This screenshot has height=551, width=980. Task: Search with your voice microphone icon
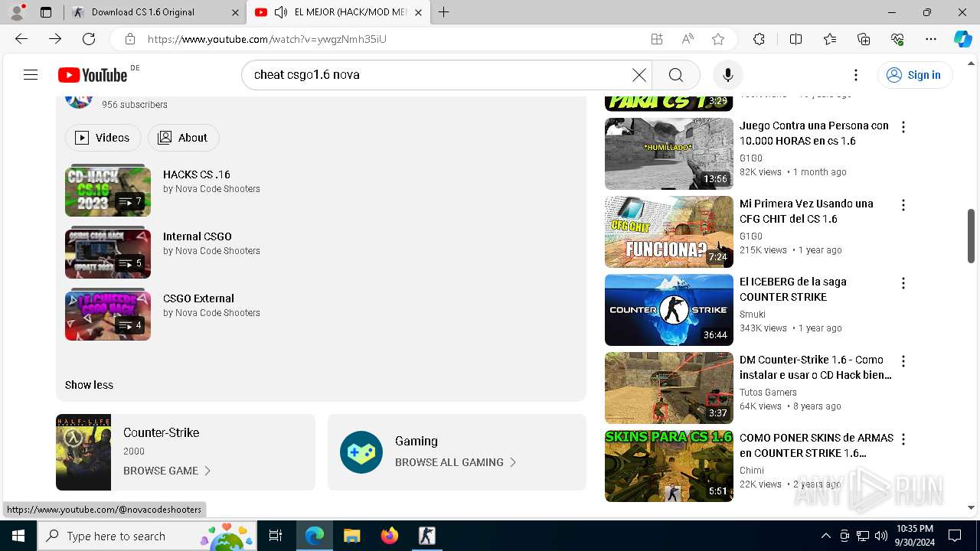[727, 74]
